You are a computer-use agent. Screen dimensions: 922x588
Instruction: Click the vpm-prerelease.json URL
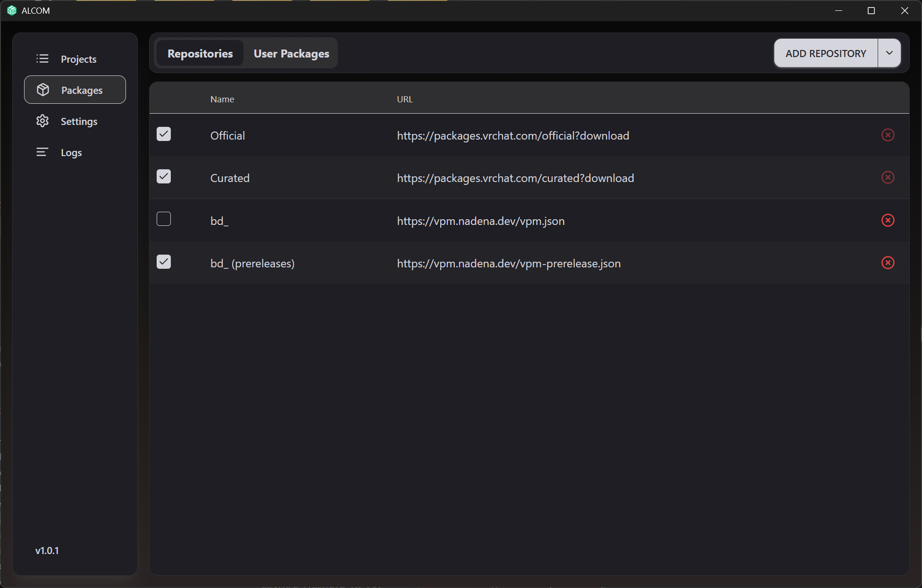tap(509, 263)
